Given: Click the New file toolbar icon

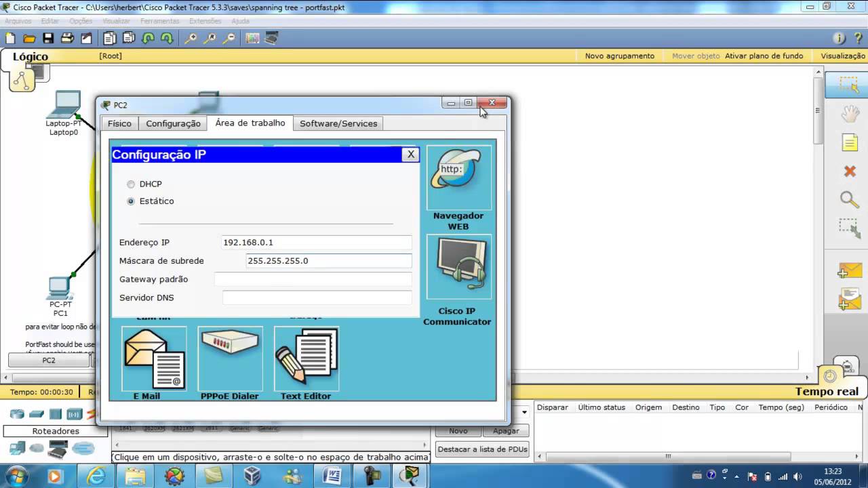Looking at the screenshot, I should (10, 39).
